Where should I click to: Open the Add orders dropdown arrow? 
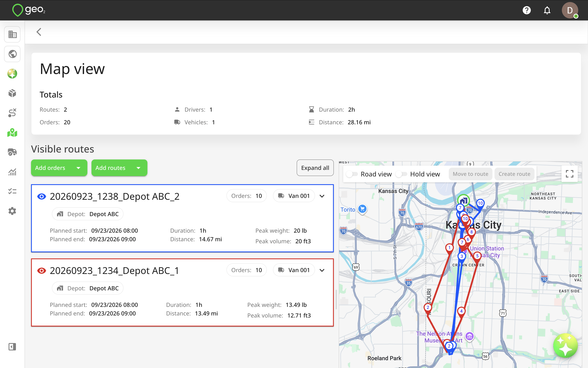click(78, 168)
